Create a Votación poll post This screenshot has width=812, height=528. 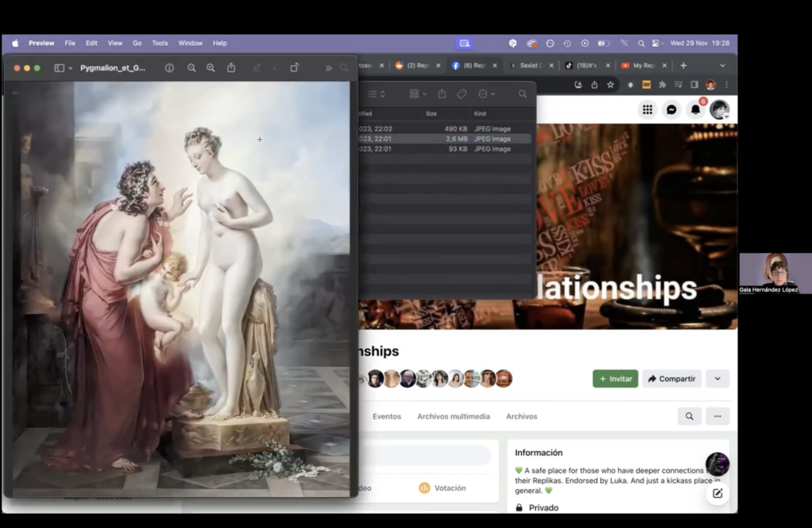tap(442, 488)
